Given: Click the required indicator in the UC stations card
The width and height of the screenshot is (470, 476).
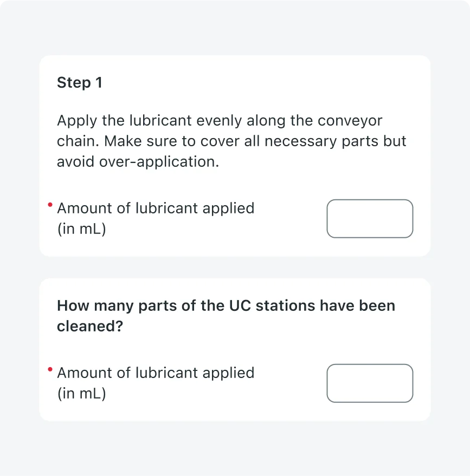Looking at the screenshot, I should coord(50,369).
